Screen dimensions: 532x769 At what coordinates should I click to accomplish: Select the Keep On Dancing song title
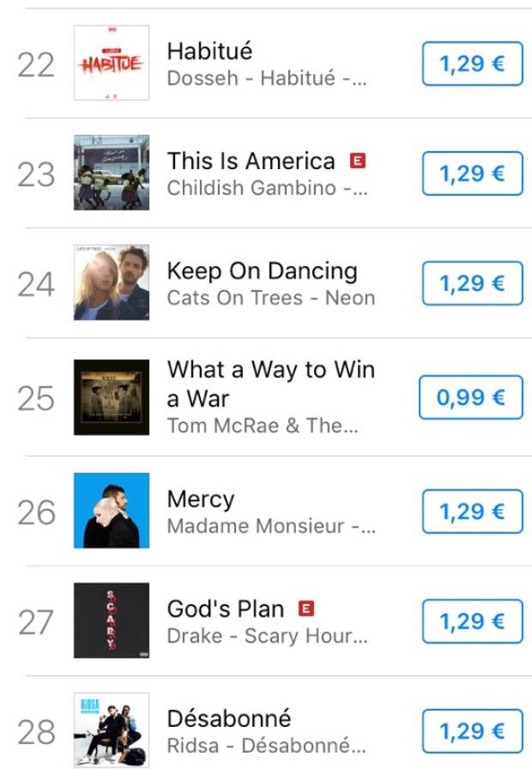tap(263, 271)
